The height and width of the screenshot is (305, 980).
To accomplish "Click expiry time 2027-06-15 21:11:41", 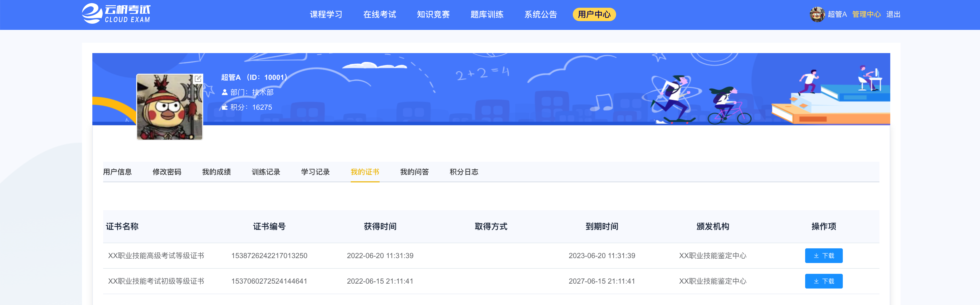I will (x=602, y=281).
